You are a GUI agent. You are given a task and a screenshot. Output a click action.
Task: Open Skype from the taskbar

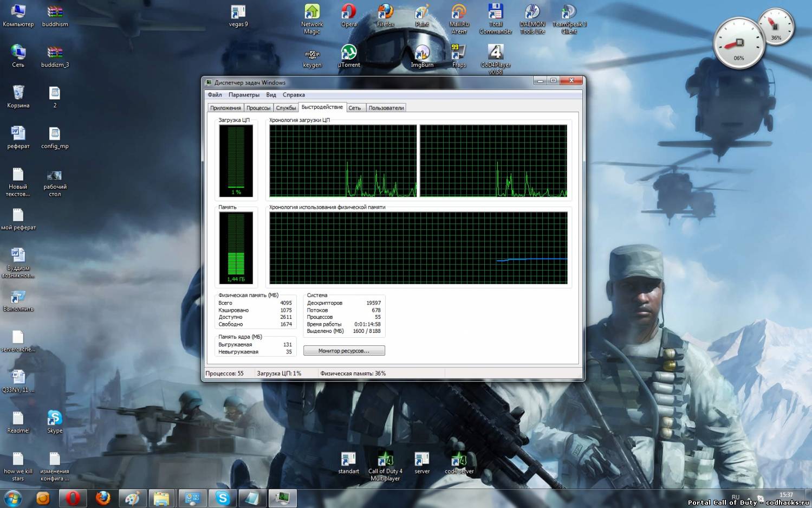coord(223,498)
